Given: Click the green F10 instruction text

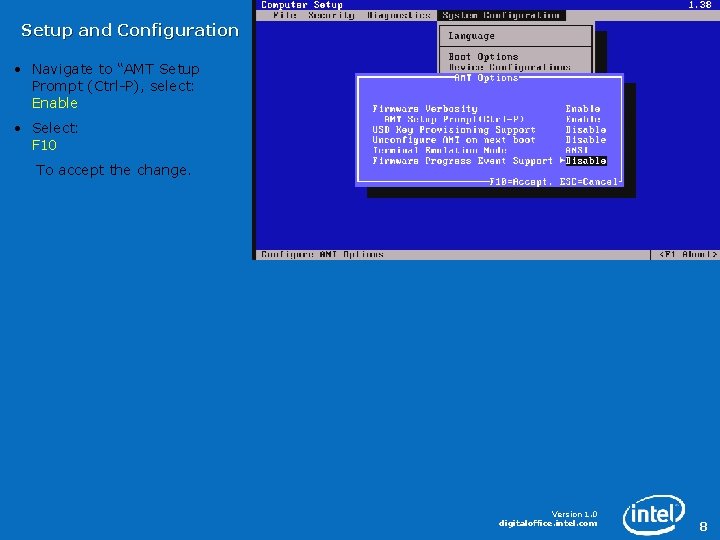Looking at the screenshot, I should 44,145.
